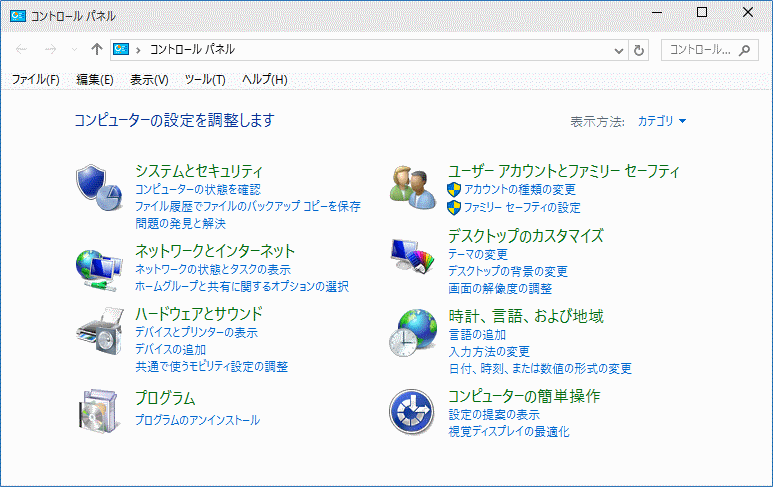The image size is (773, 487).
Task: Open the カテゴリ view-by dropdown
Action: [x=662, y=121]
